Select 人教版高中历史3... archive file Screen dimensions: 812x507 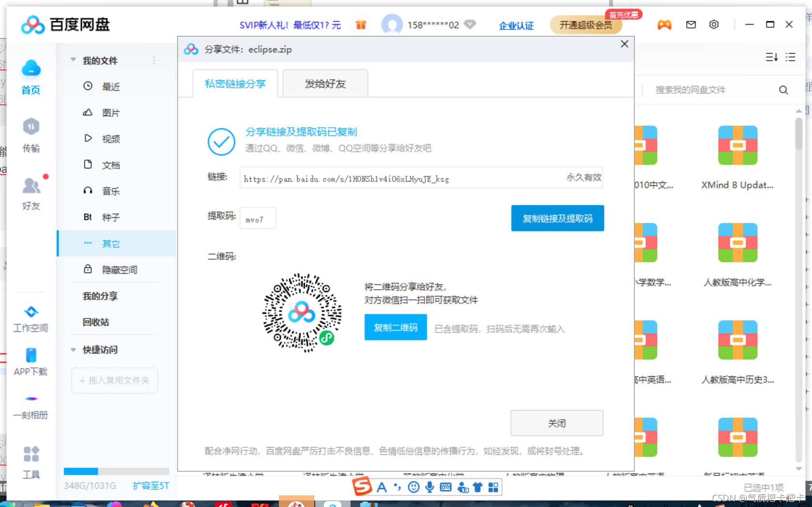[x=737, y=352]
